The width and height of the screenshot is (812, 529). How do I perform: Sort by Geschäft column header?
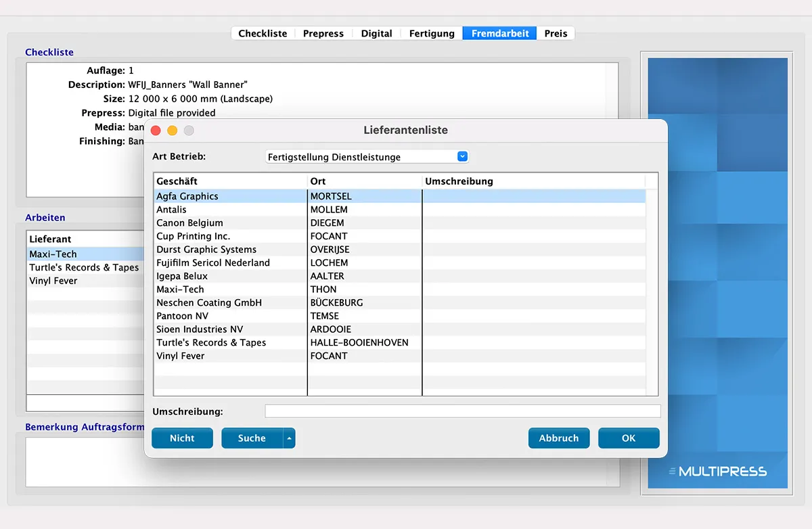click(230, 181)
